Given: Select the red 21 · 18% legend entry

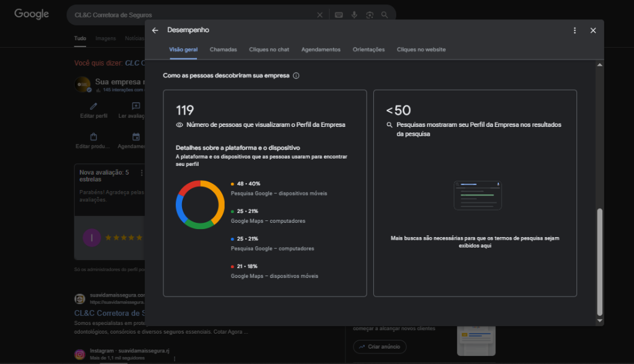Looking at the screenshot, I should (x=274, y=271).
